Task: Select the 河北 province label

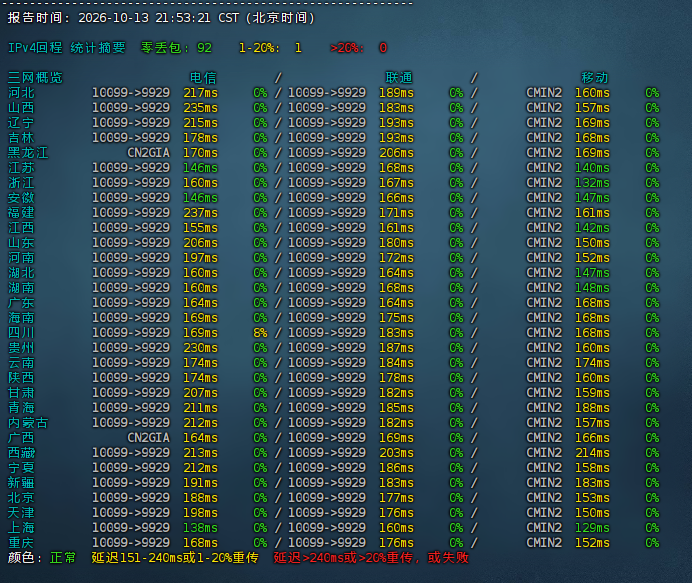Action: (21, 93)
